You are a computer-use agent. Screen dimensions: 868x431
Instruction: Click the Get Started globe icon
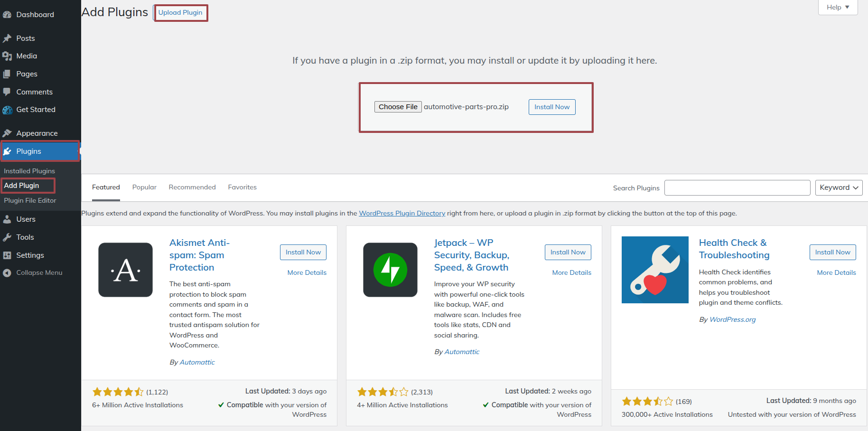coord(7,110)
